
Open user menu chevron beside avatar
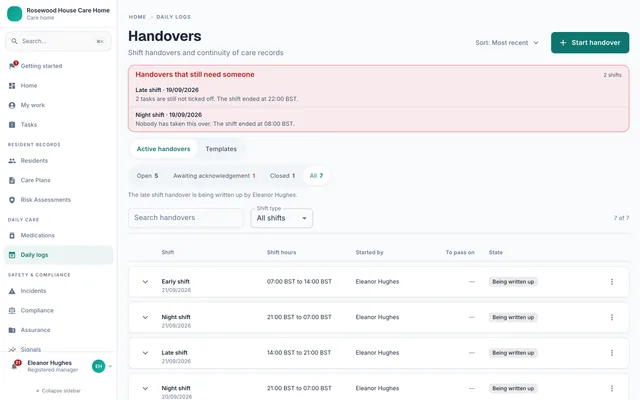(x=110, y=366)
